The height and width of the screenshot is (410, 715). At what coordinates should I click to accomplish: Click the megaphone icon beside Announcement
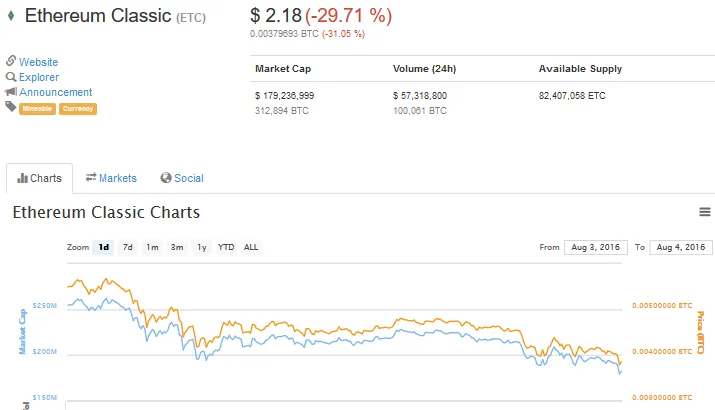(x=11, y=92)
